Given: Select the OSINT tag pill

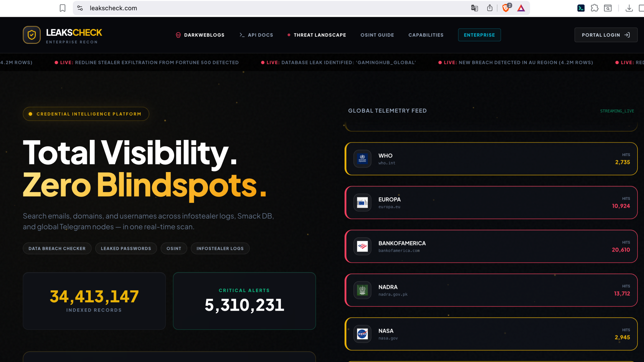Looking at the screenshot, I should pos(174,248).
